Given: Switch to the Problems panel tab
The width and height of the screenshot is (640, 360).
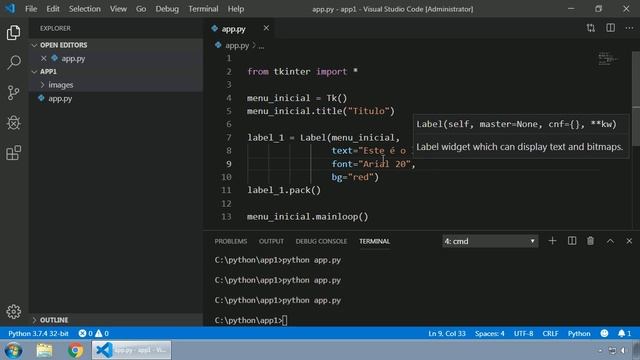Looking at the screenshot, I should [x=231, y=241].
